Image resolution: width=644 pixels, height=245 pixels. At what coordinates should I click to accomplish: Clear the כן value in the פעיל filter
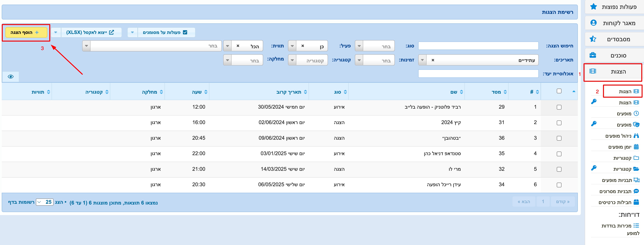[303, 46]
